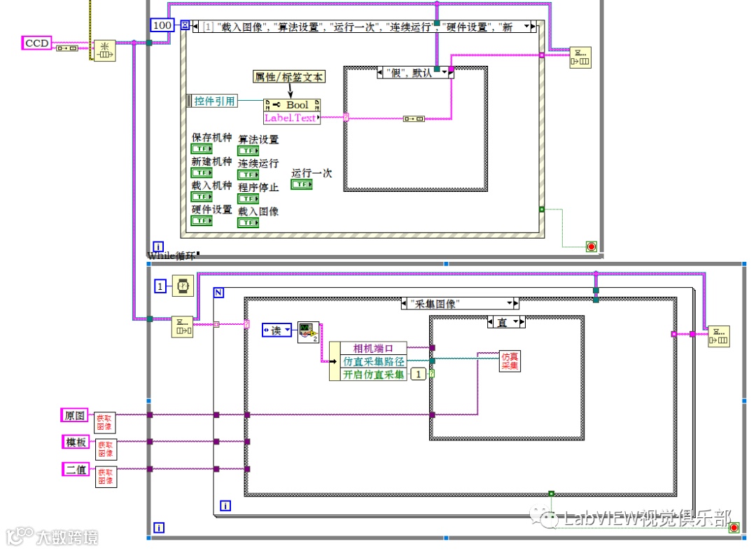756x551 pixels.
Task: Select the 连续运行 boolean terminal
Action: click(x=248, y=175)
